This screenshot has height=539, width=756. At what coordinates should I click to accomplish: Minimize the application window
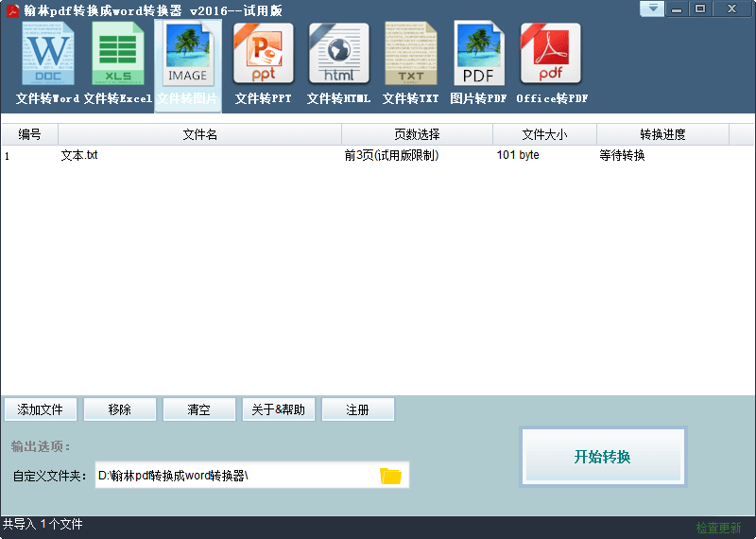(677, 9)
